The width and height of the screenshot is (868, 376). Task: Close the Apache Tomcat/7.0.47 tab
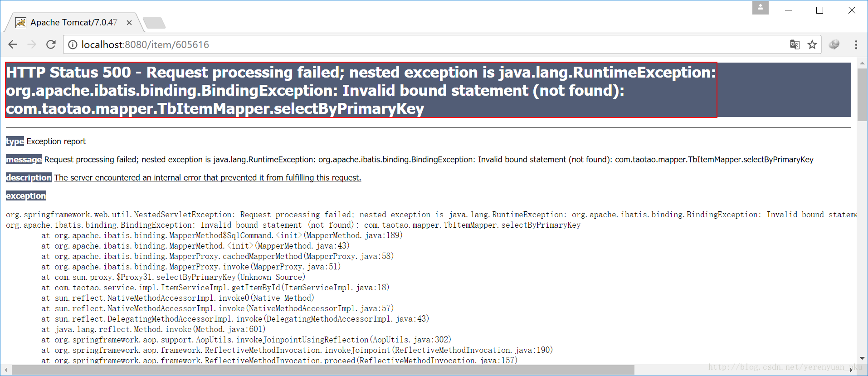(x=129, y=23)
